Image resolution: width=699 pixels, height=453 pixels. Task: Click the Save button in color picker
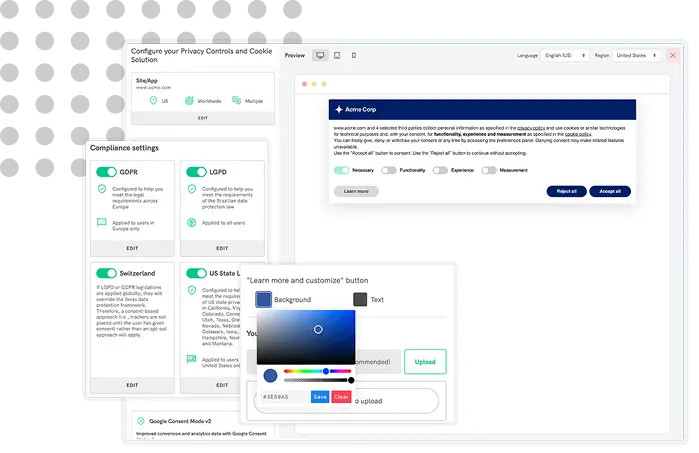pyautogui.click(x=319, y=397)
